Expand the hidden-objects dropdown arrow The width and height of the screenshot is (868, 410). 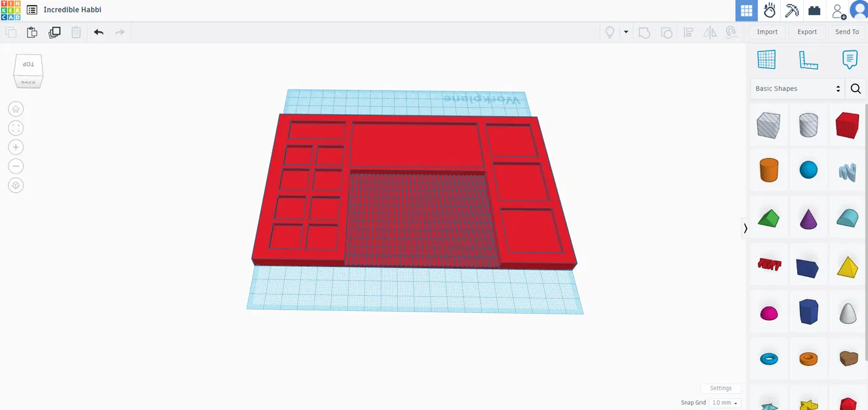(x=626, y=31)
